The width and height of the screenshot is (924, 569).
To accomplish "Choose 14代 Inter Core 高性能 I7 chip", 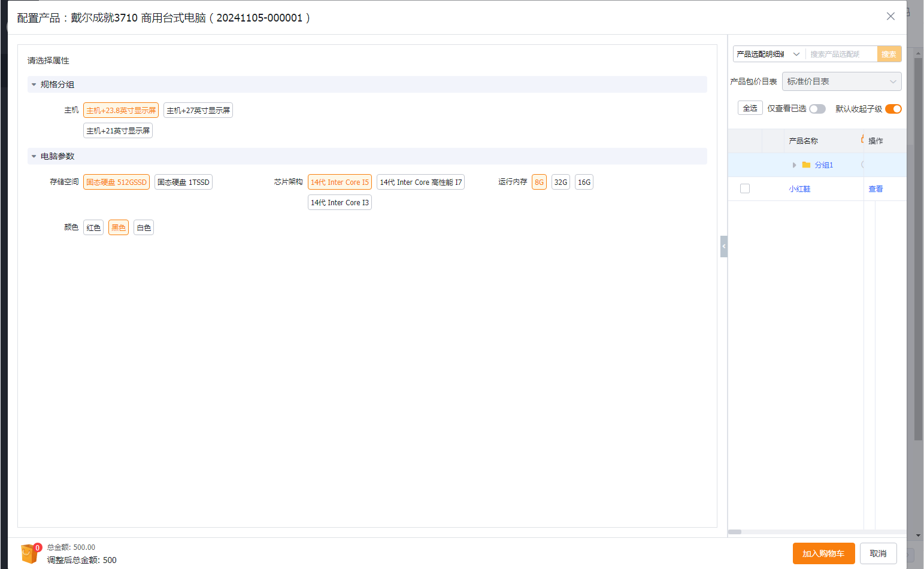I will (420, 182).
